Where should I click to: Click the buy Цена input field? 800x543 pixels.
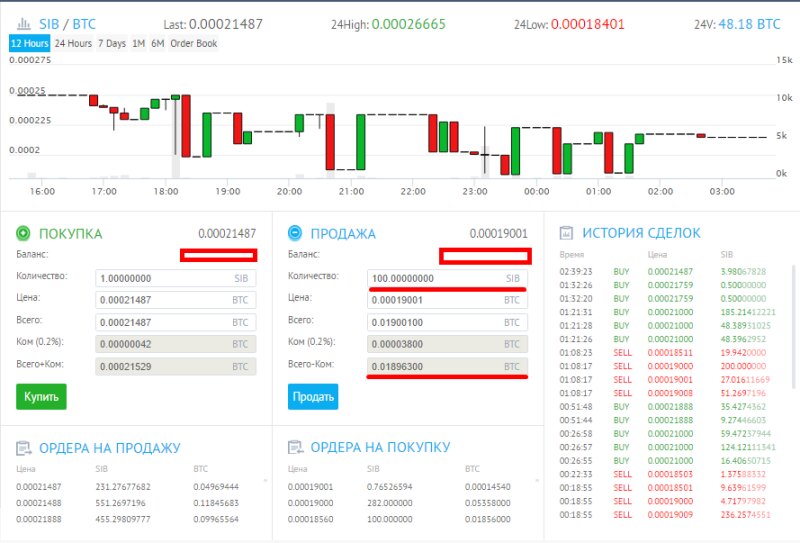(175, 300)
